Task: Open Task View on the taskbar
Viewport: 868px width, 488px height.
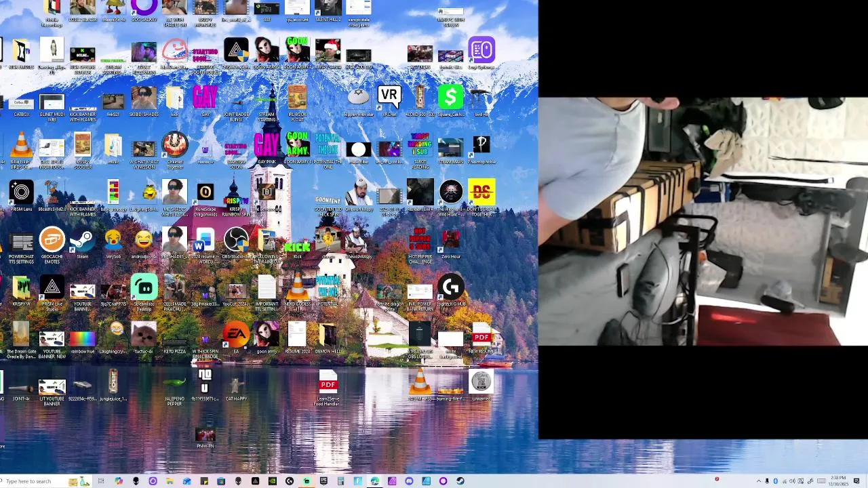Action: [101, 481]
